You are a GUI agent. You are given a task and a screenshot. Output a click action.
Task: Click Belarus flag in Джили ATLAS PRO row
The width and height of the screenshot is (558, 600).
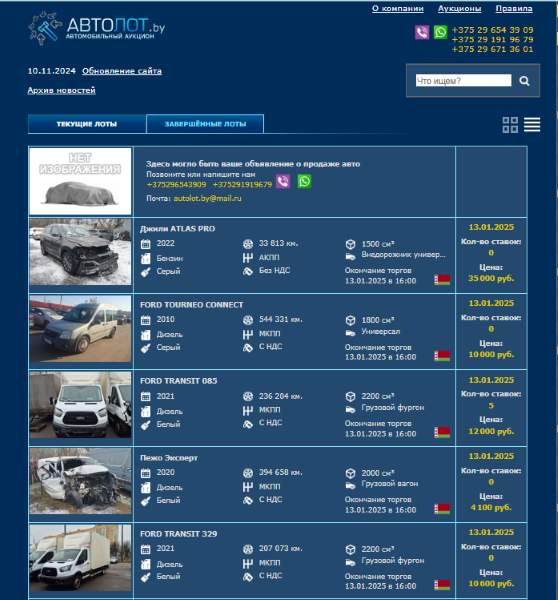[x=442, y=280]
